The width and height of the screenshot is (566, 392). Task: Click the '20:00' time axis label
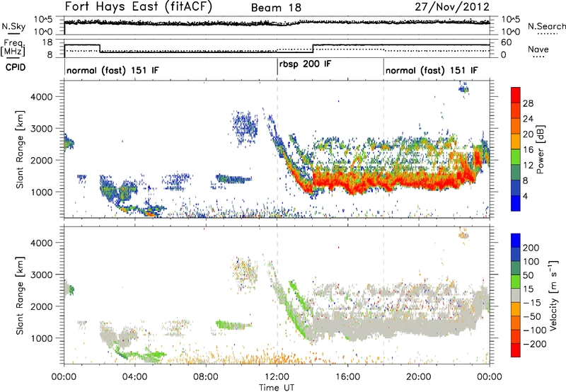click(419, 376)
